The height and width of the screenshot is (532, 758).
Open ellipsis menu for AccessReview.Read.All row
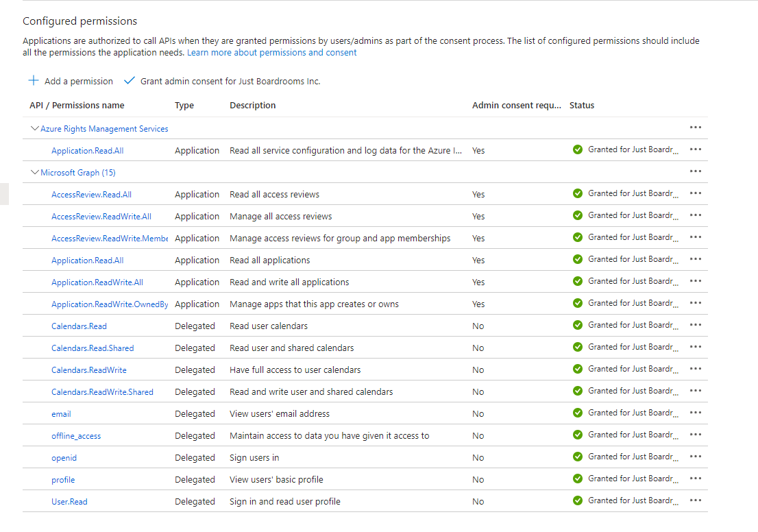point(696,193)
